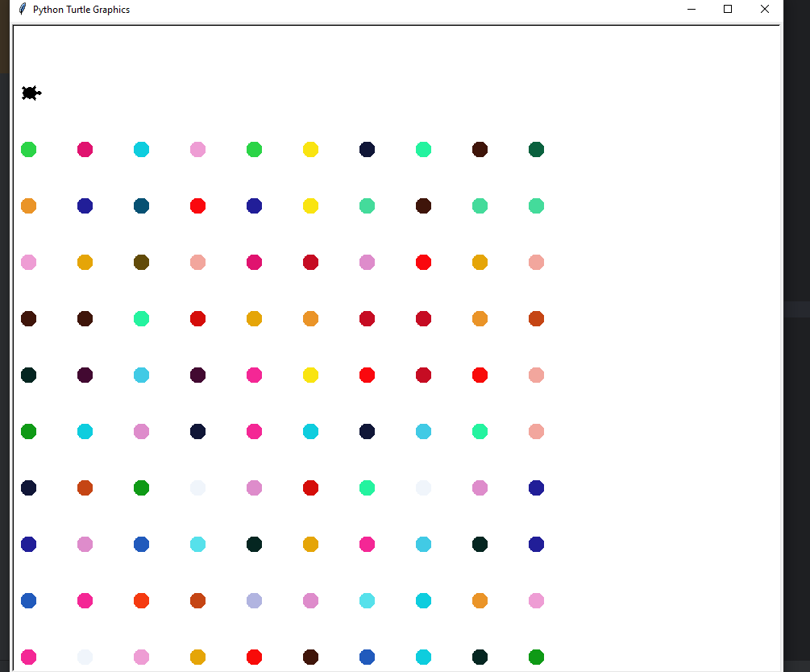Select the red dot in the second row
Screen dimensions: 810x672
[x=197, y=205]
